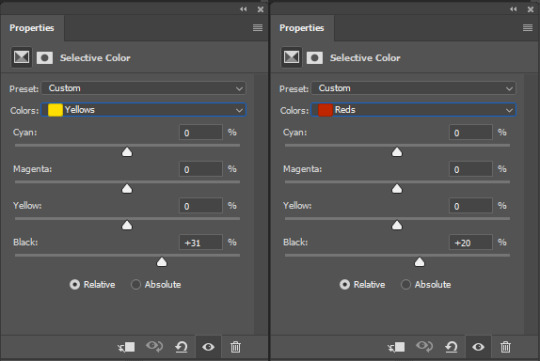Click Cyan value field in Reds panel

point(471,133)
